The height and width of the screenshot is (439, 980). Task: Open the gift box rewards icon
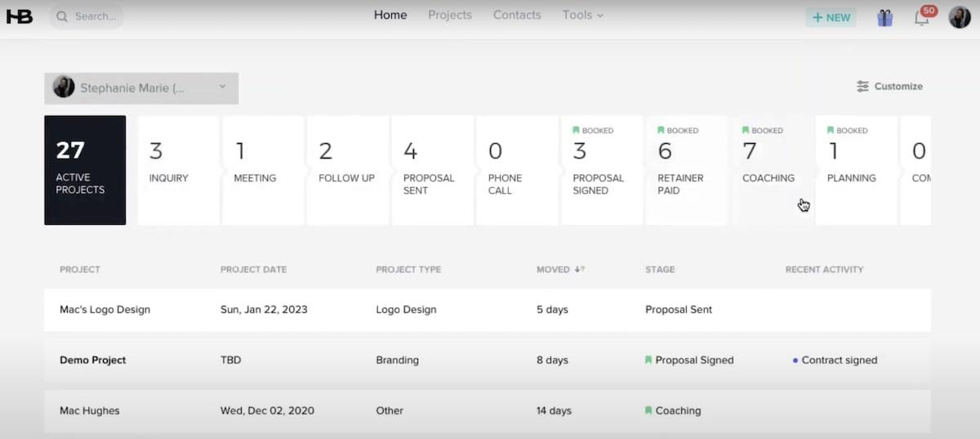click(x=884, y=17)
